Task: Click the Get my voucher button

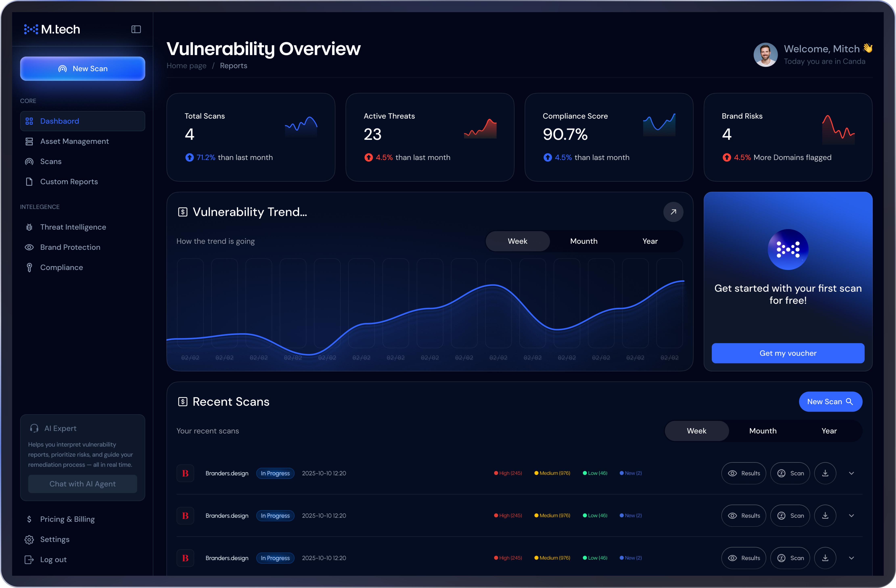Action: (x=788, y=353)
